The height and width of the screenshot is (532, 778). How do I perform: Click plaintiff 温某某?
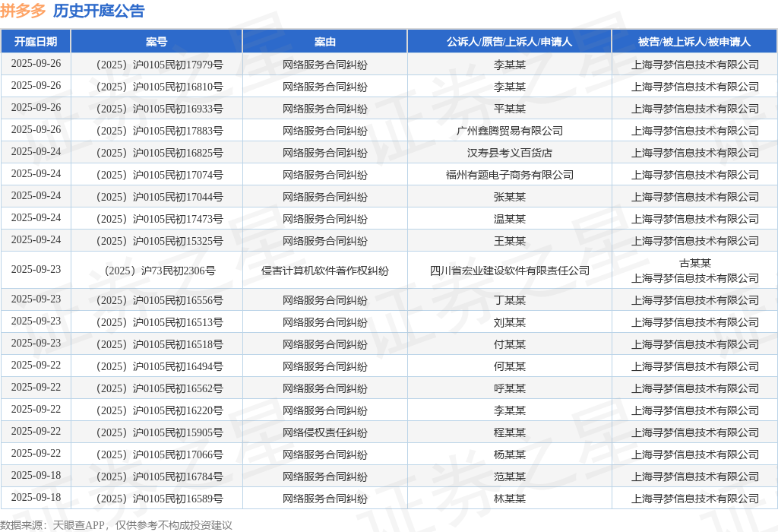tap(510, 219)
